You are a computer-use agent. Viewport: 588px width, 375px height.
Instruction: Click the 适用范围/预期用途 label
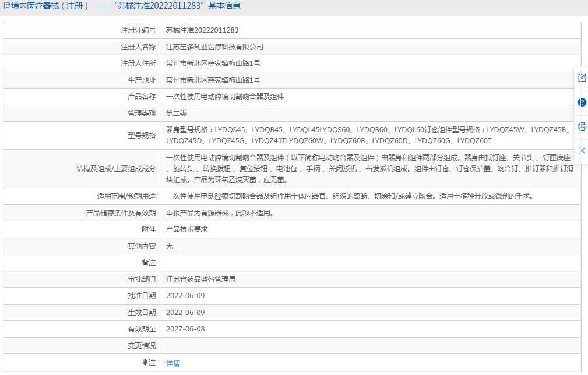(126, 196)
